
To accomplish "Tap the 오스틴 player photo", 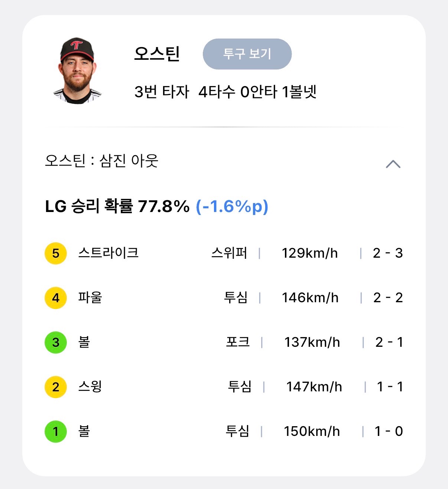I will [x=77, y=70].
